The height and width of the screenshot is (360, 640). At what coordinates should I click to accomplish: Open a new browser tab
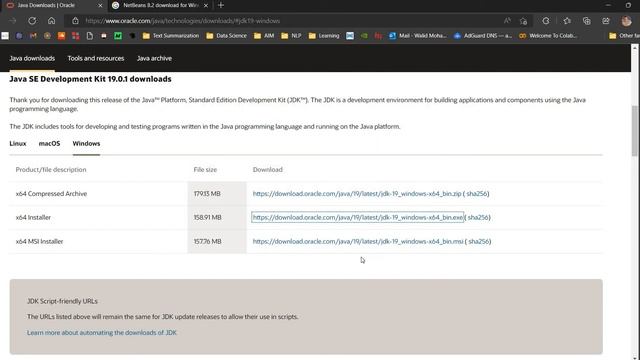point(221,5)
